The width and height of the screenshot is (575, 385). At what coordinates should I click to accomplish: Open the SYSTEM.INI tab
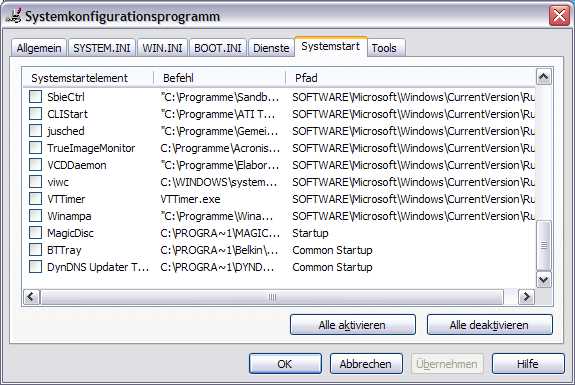click(102, 48)
